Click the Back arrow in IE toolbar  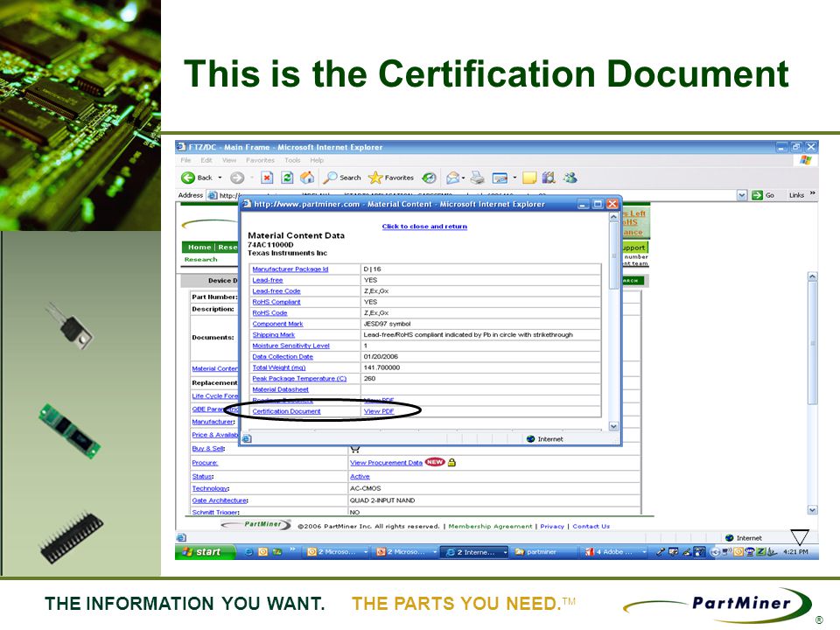click(x=188, y=178)
